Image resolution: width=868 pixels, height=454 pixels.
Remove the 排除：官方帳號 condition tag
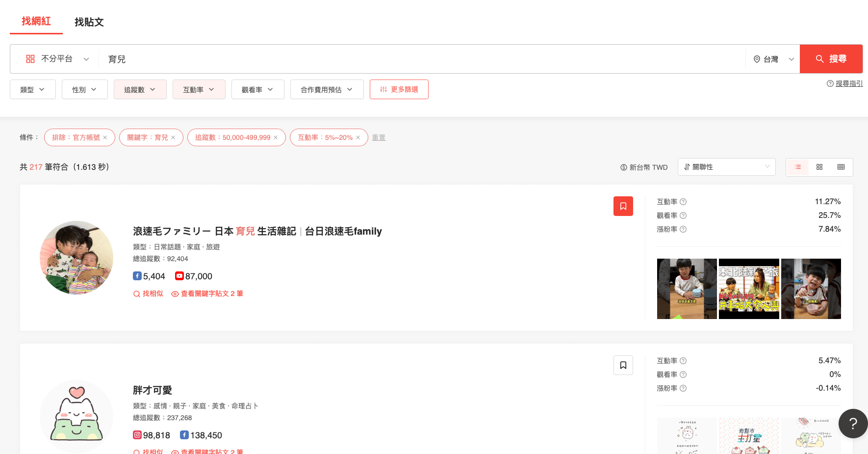pos(105,137)
